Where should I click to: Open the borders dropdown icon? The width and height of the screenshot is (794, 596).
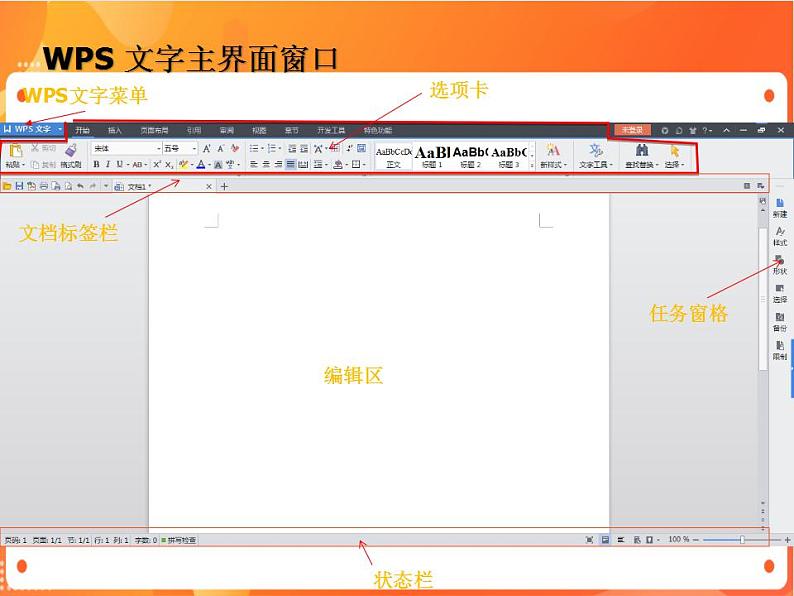click(358, 164)
